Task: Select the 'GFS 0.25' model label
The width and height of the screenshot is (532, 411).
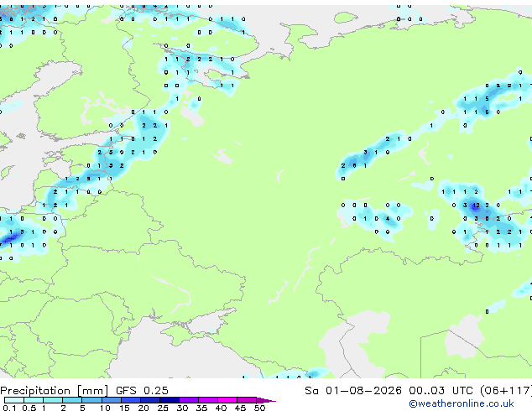Action: 142,391
